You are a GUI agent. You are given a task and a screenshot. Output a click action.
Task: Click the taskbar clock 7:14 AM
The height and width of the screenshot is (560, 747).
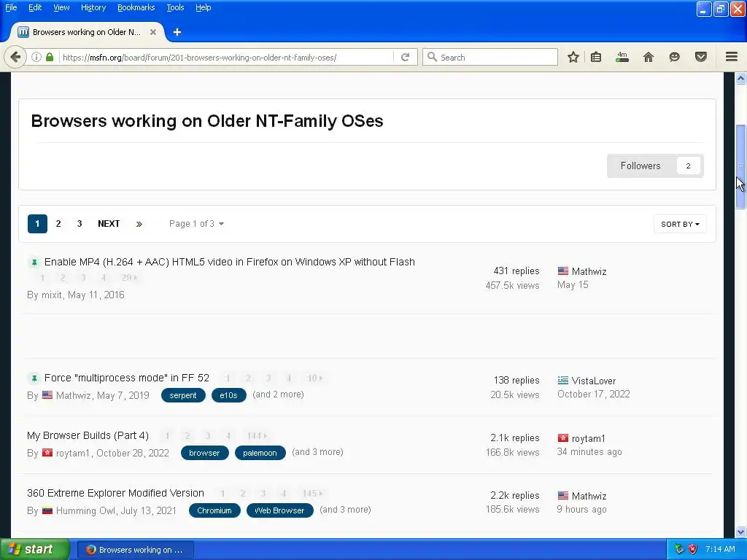click(720, 549)
